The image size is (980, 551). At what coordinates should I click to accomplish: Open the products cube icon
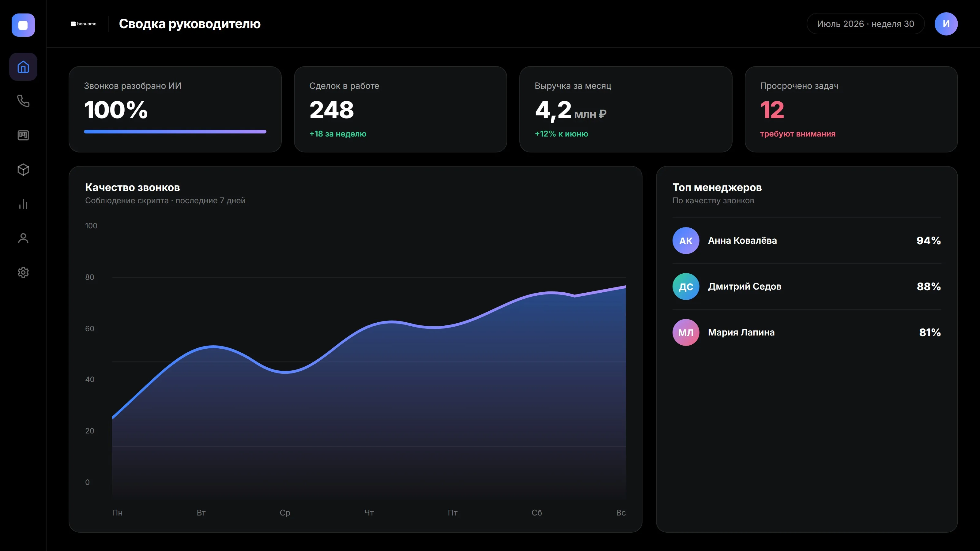point(23,170)
